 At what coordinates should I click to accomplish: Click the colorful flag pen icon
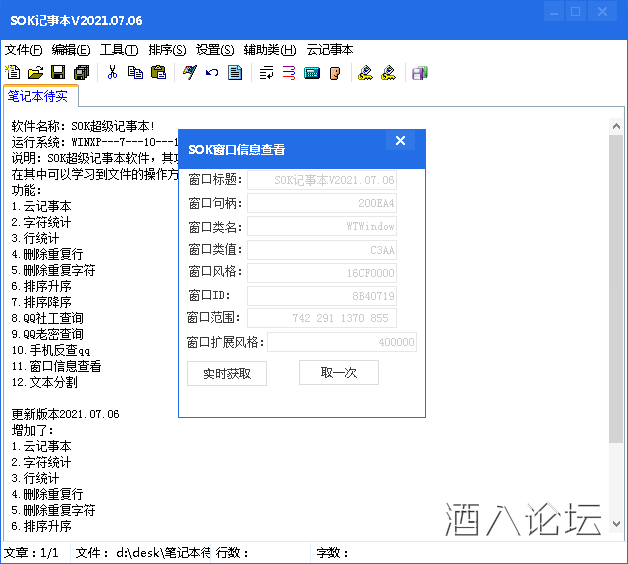click(189, 73)
